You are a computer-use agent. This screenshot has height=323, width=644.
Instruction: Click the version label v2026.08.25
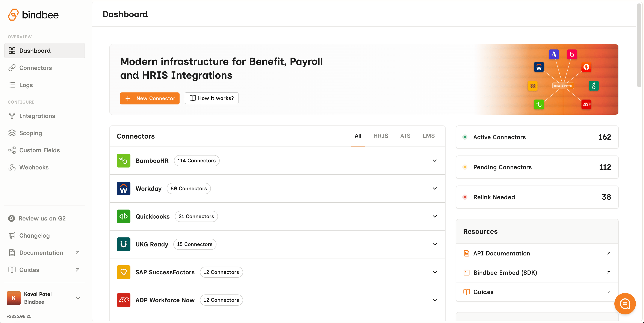click(x=19, y=316)
